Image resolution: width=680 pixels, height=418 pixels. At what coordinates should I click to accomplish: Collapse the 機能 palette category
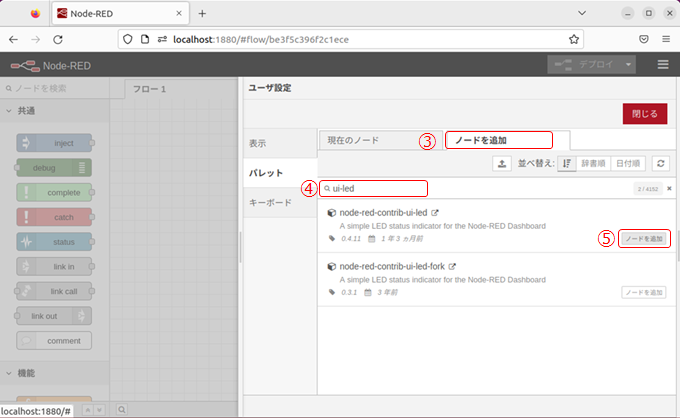tap(10, 373)
